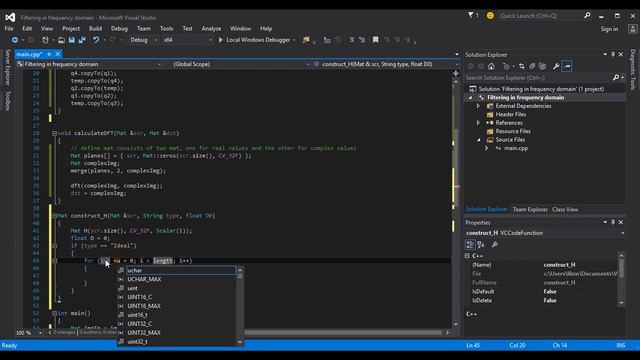Open the Edit menu

point(27,29)
